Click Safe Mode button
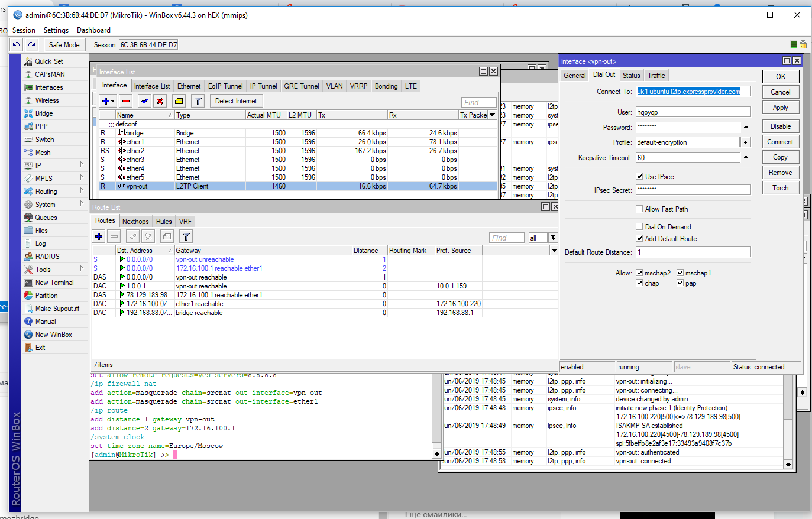Viewport: 812px width, 519px height. pyautogui.click(x=64, y=44)
